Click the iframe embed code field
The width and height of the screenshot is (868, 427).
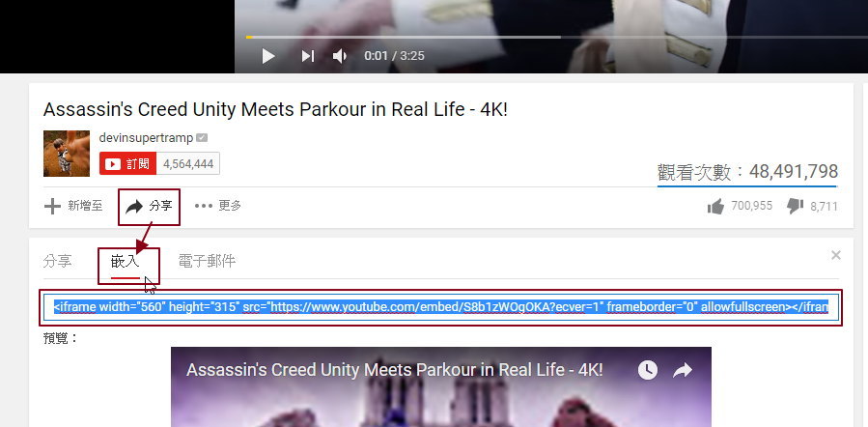pyautogui.click(x=441, y=307)
